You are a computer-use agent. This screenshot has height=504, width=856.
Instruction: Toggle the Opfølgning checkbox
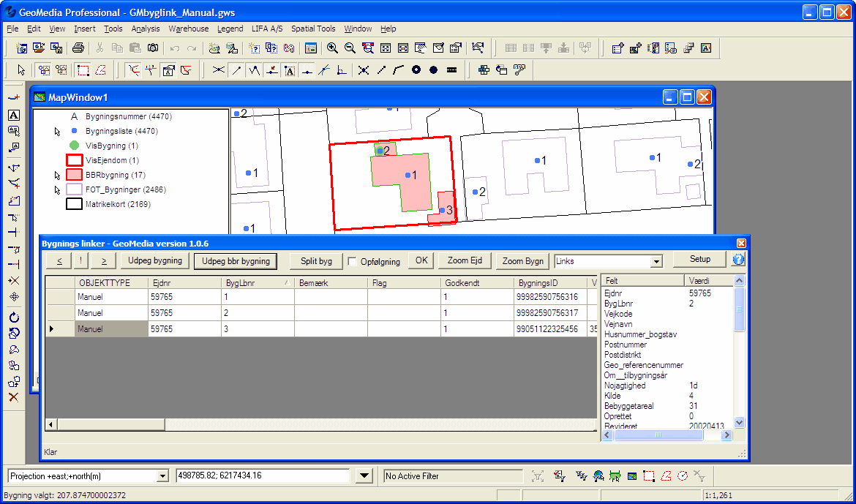(353, 262)
